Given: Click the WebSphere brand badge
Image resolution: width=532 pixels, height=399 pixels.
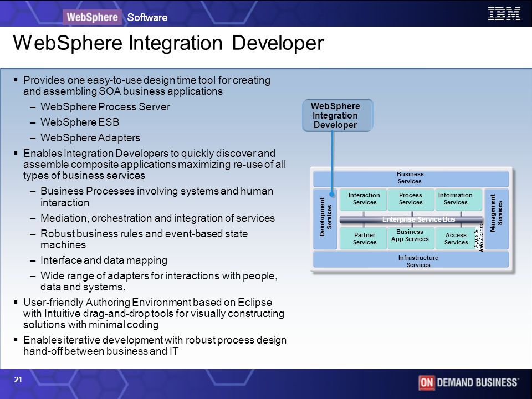Looking at the screenshot, I should coord(92,17).
